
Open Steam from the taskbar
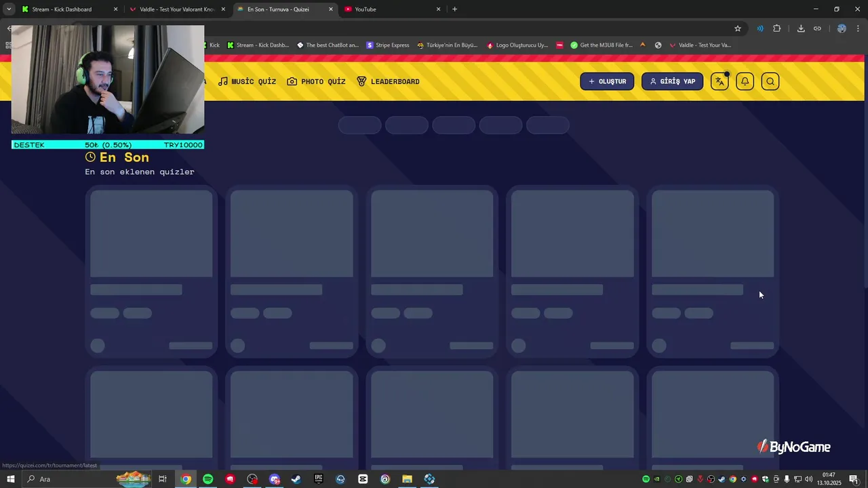[x=296, y=479]
